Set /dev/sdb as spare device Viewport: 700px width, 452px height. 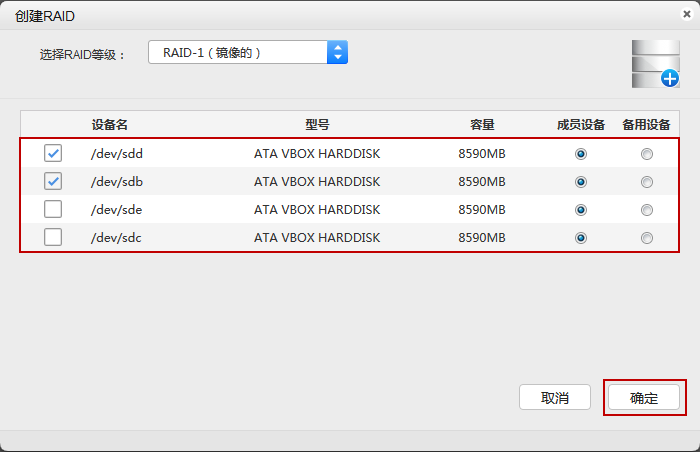pyautogui.click(x=647, y=182)
